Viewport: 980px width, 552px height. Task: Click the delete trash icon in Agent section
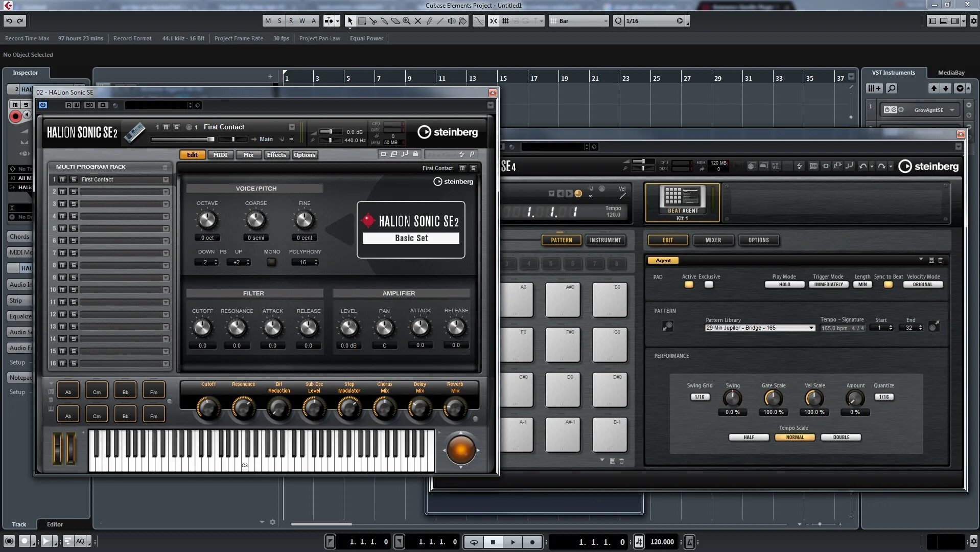coord(940,260)
